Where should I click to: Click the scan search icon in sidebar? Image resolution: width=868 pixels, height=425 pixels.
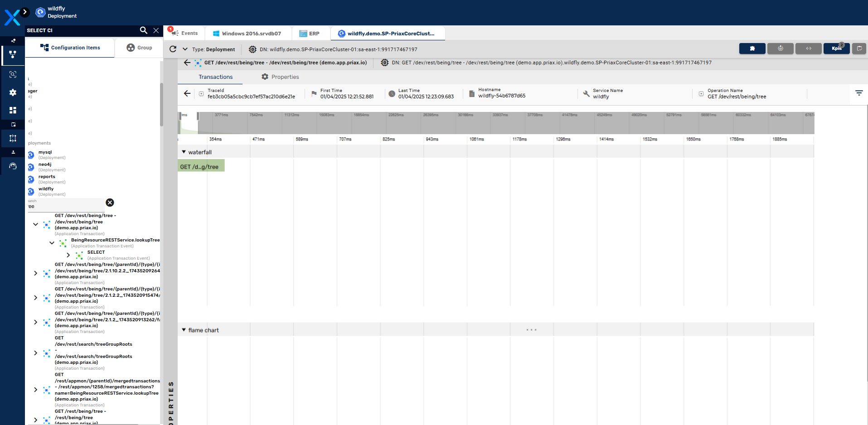click(x=13, y=74)
